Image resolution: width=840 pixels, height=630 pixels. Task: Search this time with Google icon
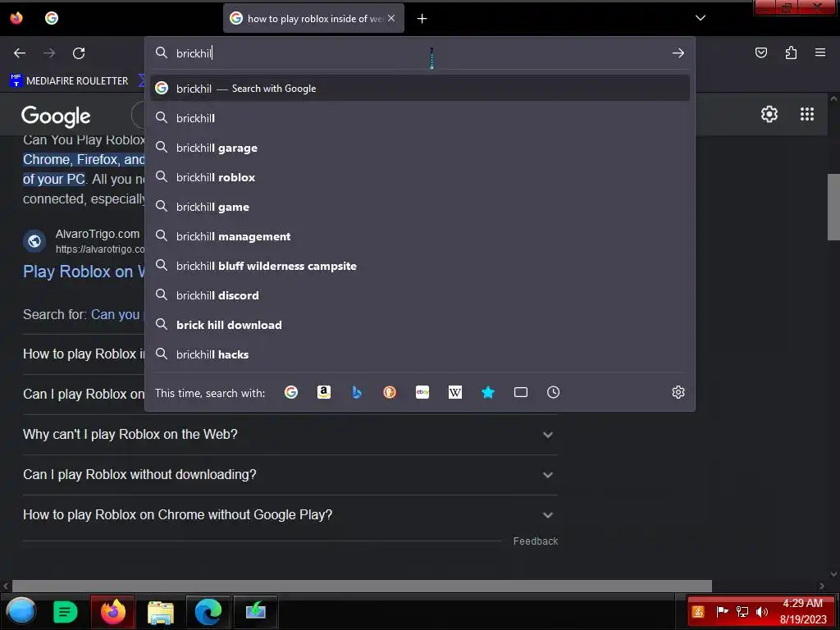pos(291,393)
